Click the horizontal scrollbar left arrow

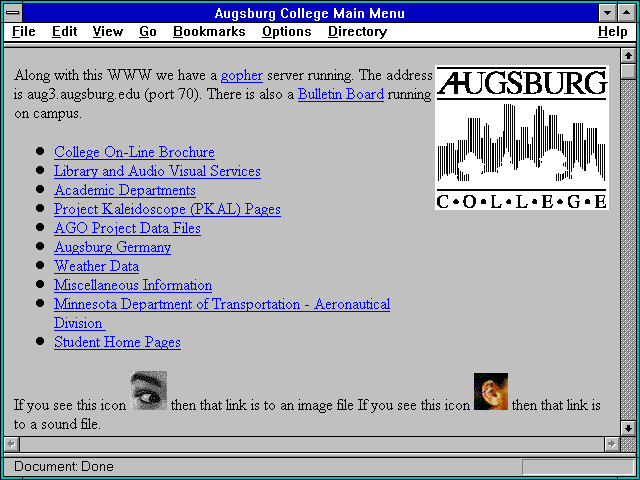(x=11, y=444)
